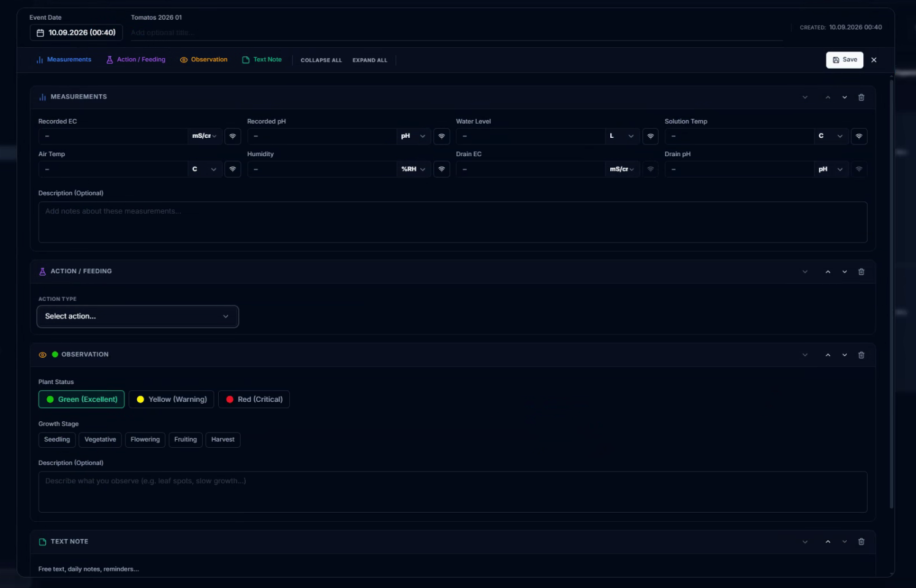
Task: Choose Flowering growth stage
Action: pos(145,440)
